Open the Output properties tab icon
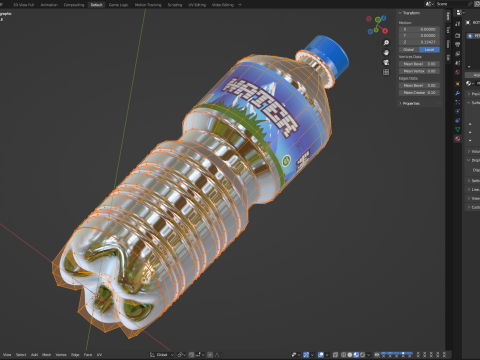 (458, 45)
